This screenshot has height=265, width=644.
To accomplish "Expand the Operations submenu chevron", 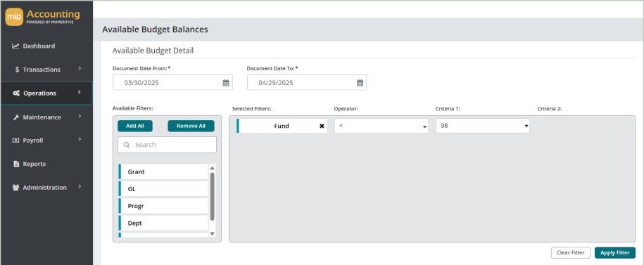I will 80,93.
